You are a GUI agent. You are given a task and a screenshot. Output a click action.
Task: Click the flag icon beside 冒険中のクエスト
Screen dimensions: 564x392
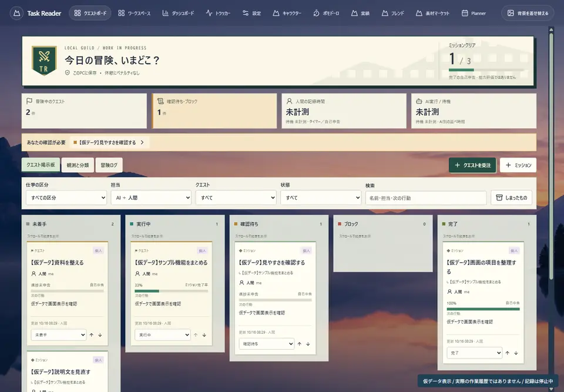point(29,101)
